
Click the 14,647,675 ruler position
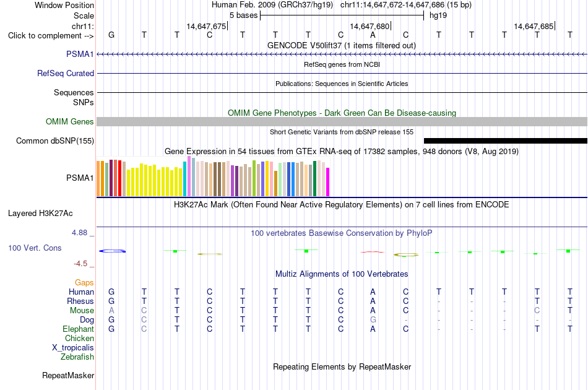tap(206, 26)
